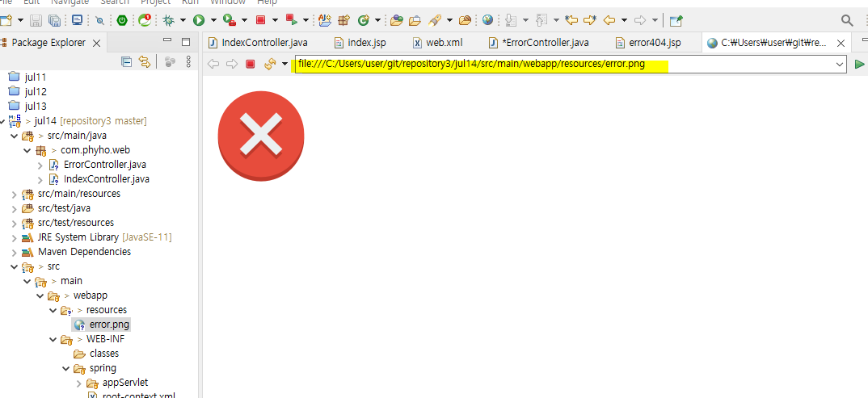Click browser Stop red square button
Viewport: 868px width, 398px height.
[x=251, y=64]
